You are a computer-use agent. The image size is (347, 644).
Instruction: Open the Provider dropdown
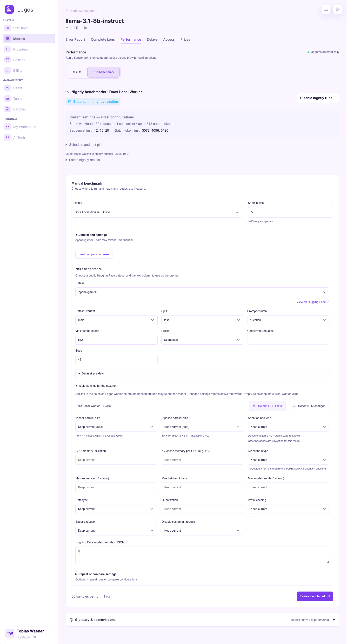point(157,212)
